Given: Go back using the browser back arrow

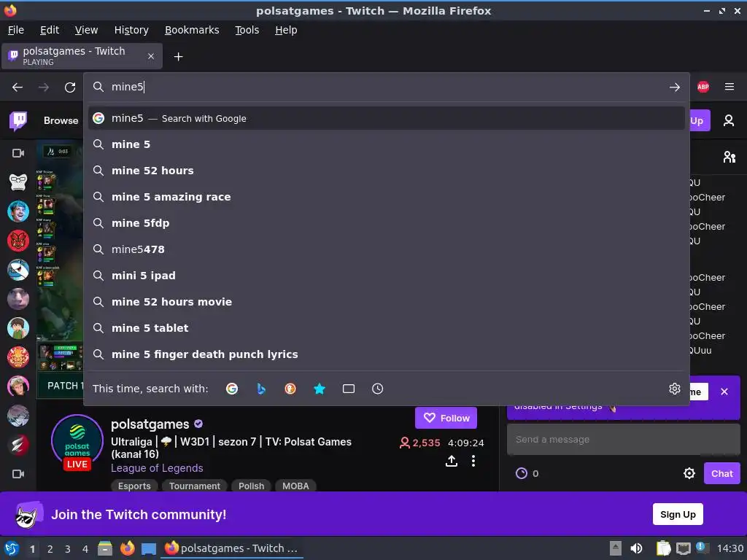Looking at the screenshot, I should point(18,87).
